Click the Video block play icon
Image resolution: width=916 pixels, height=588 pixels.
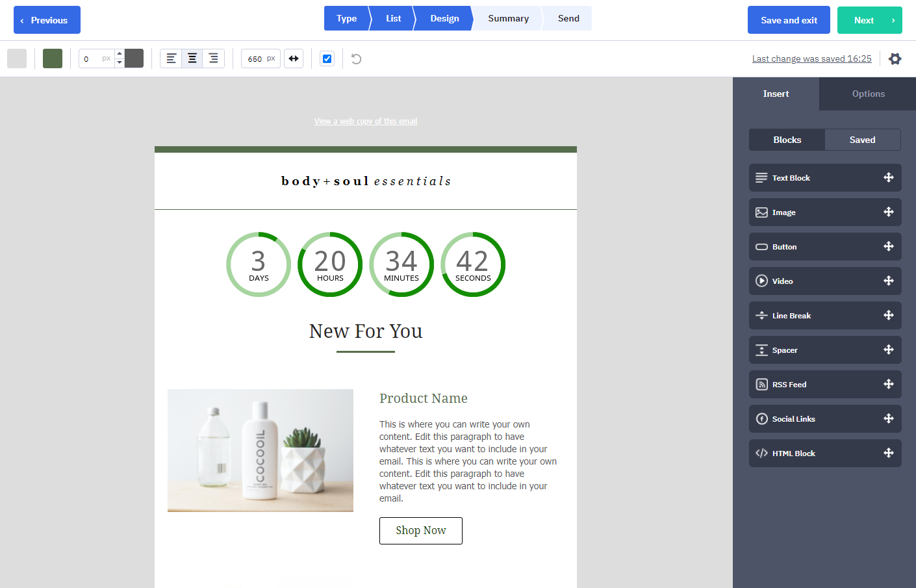[x=761, y=281]
